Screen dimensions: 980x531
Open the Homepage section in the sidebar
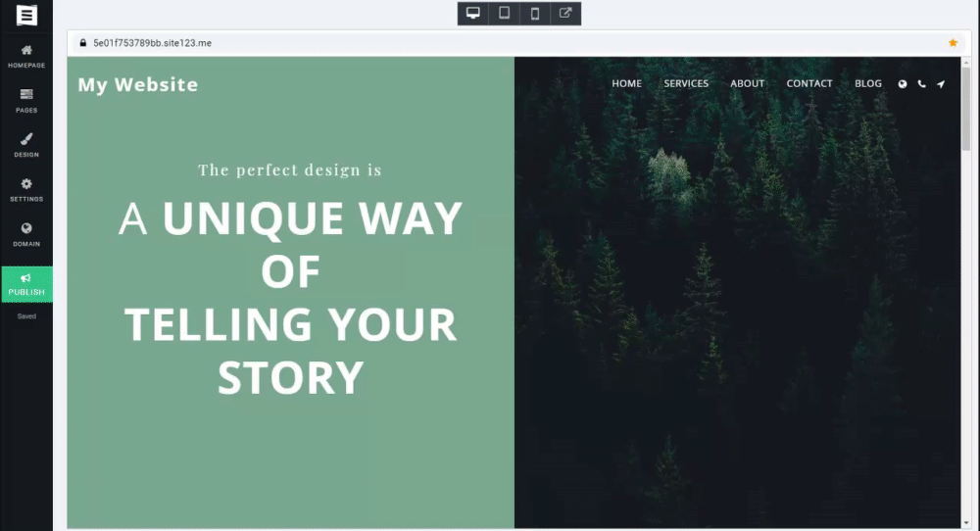pos(26,56)
